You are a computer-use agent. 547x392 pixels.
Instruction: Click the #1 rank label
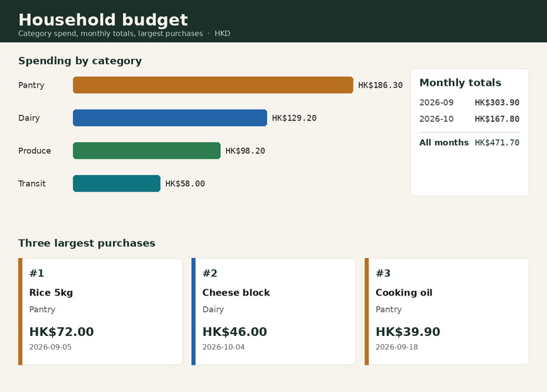tap(37, 273)
